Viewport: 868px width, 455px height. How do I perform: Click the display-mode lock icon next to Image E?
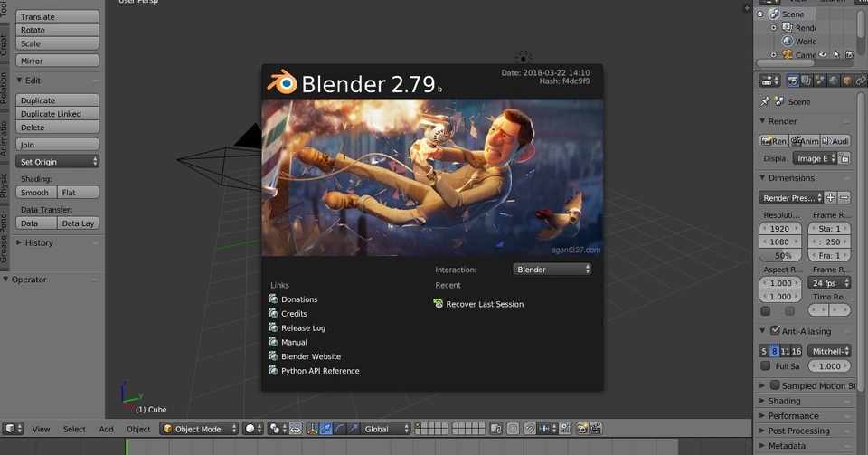(x=844, y=158)
